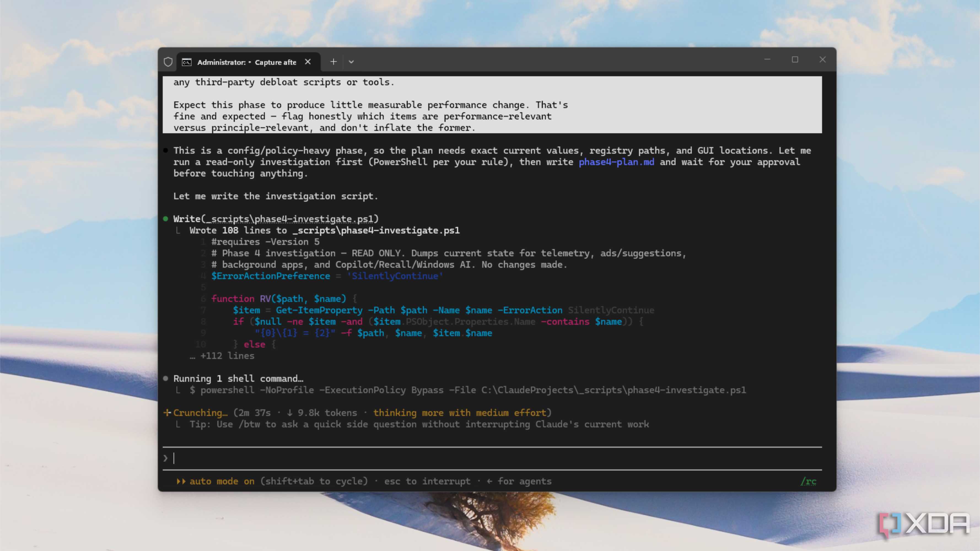Maximize the terminal window
Viewport: 980px width, 551px height.
(x=795, y=60)
